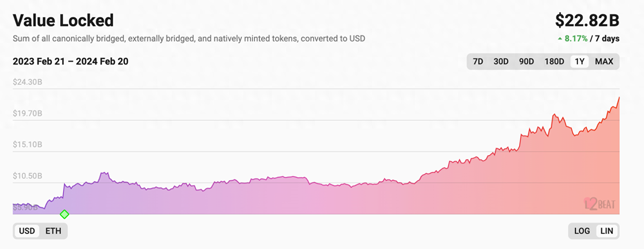Select the 7D time range
The width and height of the screenshot is (644, 249).
[478, 62]
